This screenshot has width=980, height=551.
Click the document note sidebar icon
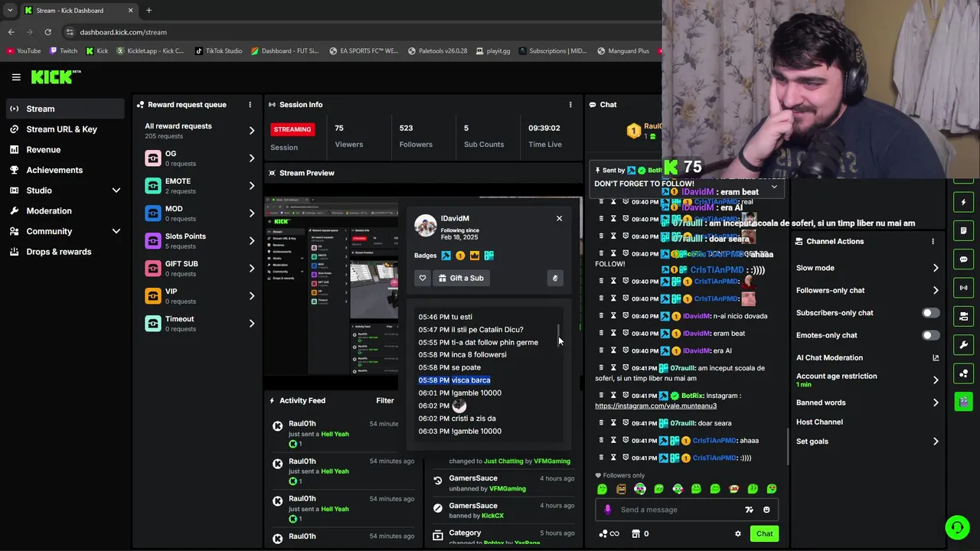pyautogui.click(x=964, y=230)
